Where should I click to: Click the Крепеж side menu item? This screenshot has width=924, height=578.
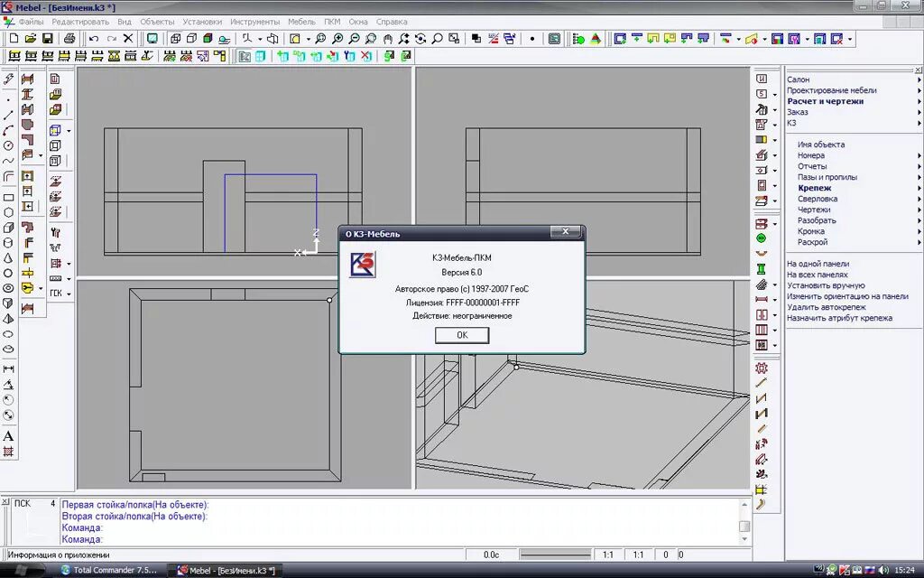[x=815, y=188]
